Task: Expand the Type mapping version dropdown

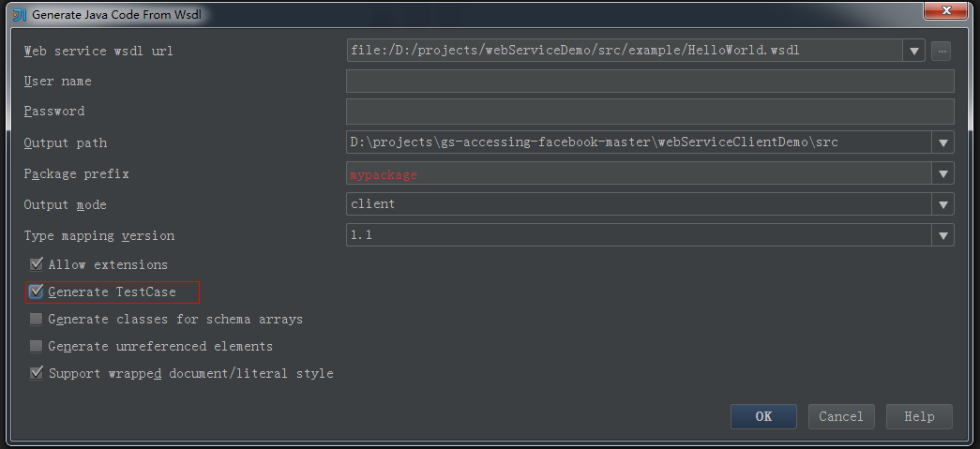Action: pyautogui.click(x=942, y=235)
